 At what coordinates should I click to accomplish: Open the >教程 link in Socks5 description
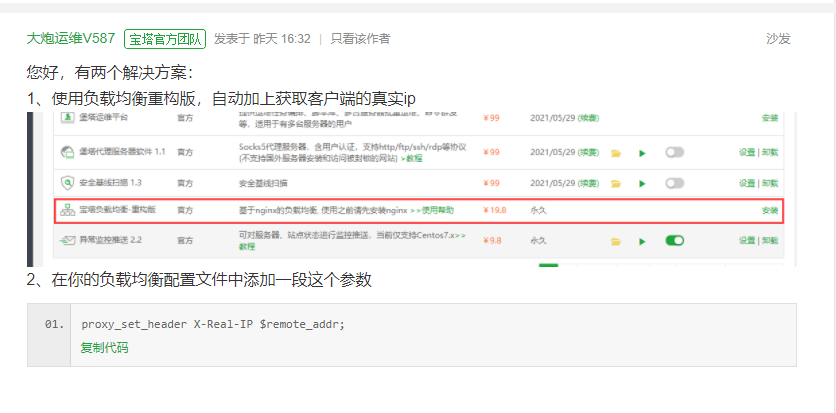coord(412,158)
